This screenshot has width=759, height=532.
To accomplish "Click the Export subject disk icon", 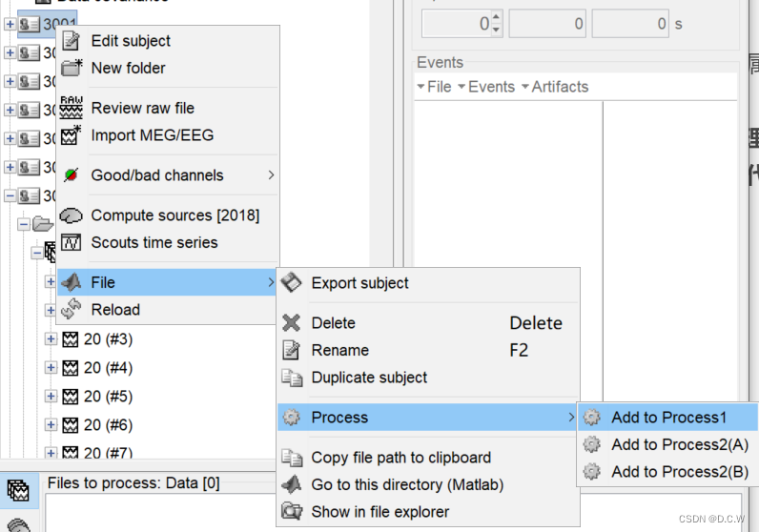I will [291, 283].
